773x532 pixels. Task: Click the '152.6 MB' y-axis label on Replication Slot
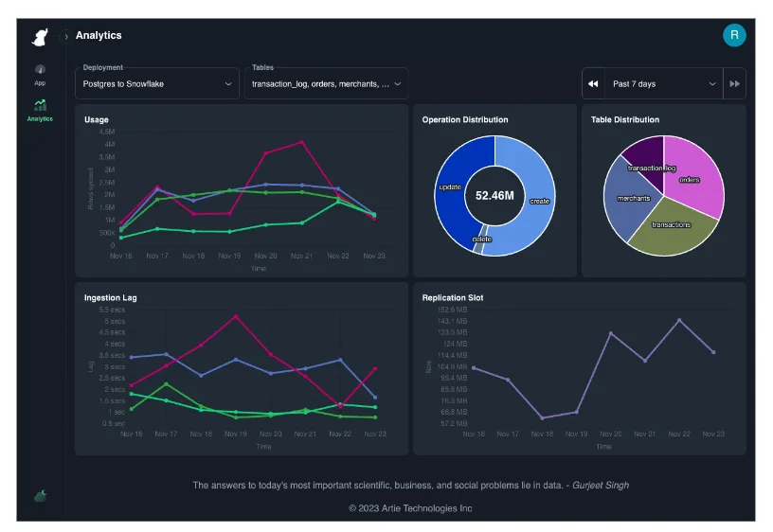click(452, 310)
